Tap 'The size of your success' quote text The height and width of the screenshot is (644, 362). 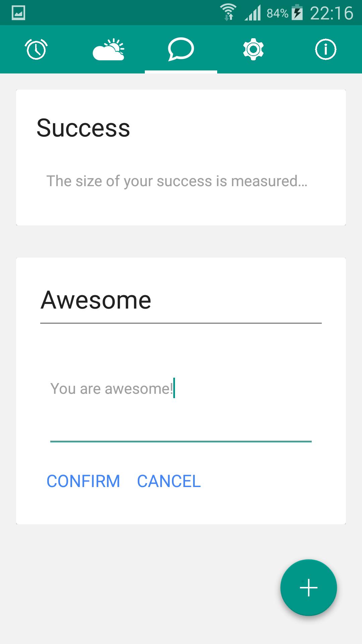pyautogui.click(x=177, y=181)
